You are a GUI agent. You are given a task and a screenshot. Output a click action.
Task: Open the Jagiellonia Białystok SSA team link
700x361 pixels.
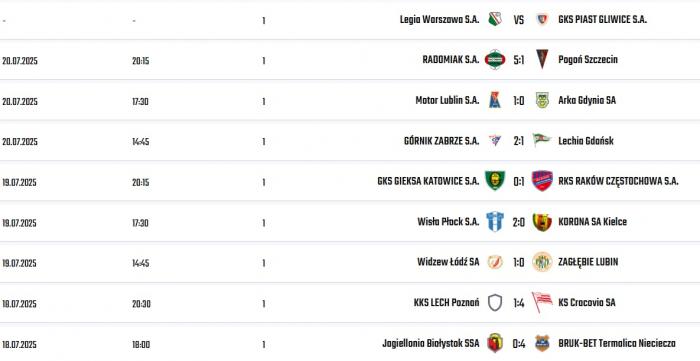[x=430, y=343]
